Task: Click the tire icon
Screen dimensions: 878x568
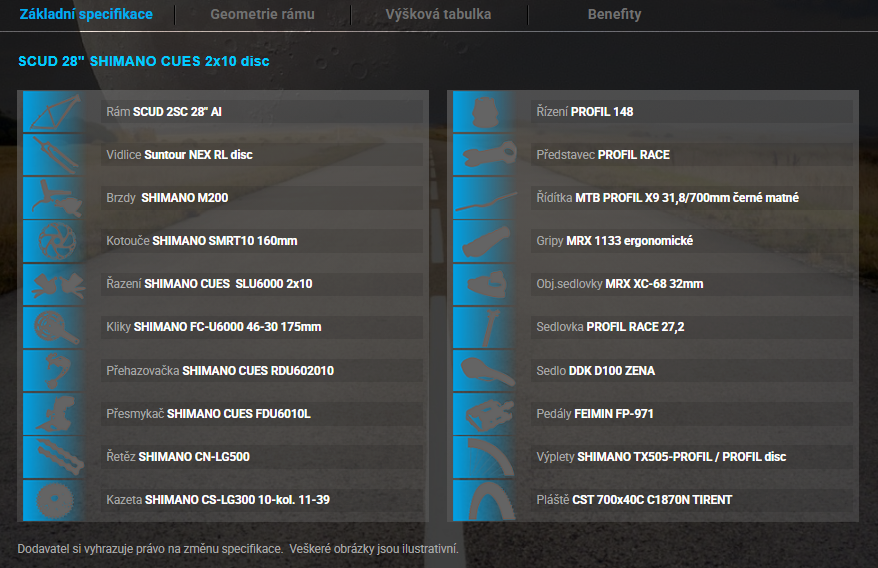Action: (x=484, y=500)
